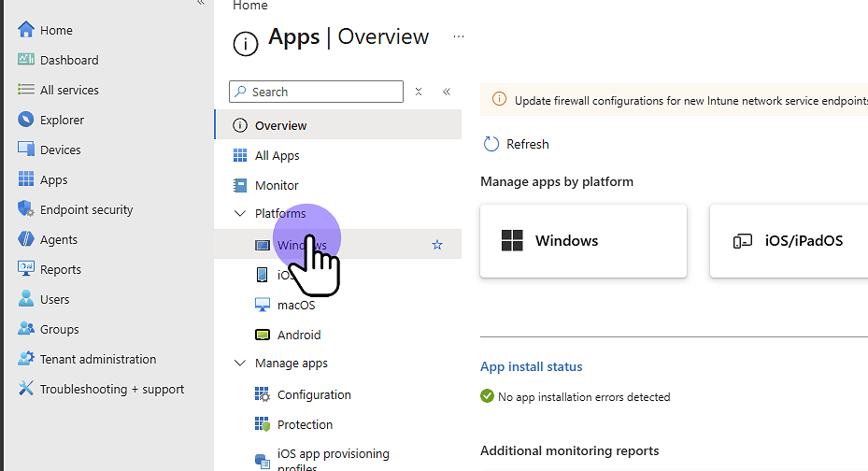Click the Windows logo on platform card

(512, 241)
